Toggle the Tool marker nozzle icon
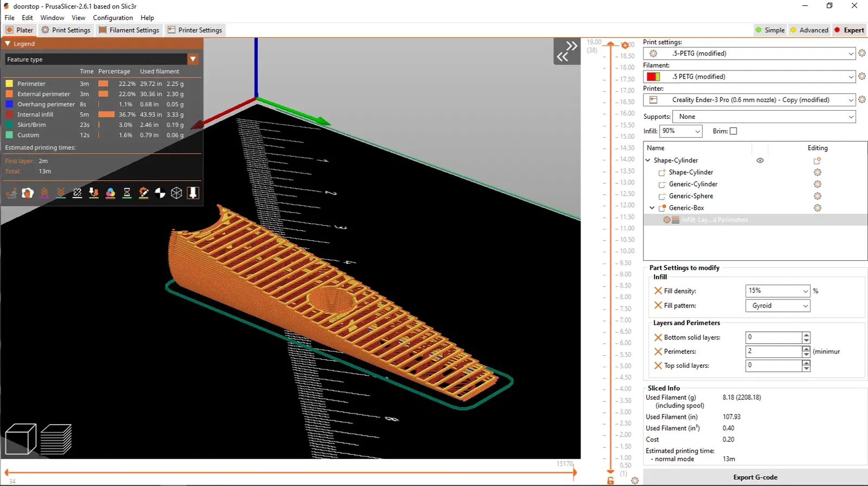Image resolution: width=868 pixels, height=486 pixels. tap(193, 193)
